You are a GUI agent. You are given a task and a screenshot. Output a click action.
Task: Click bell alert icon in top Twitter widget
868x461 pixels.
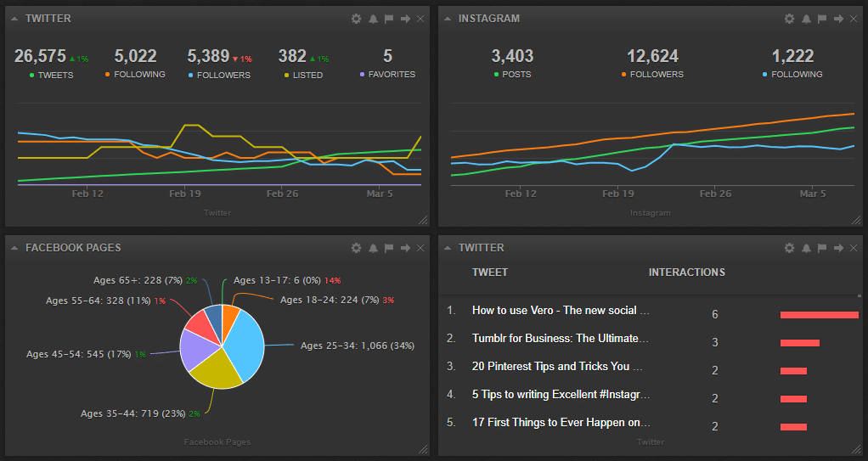(x=373, y=19)
